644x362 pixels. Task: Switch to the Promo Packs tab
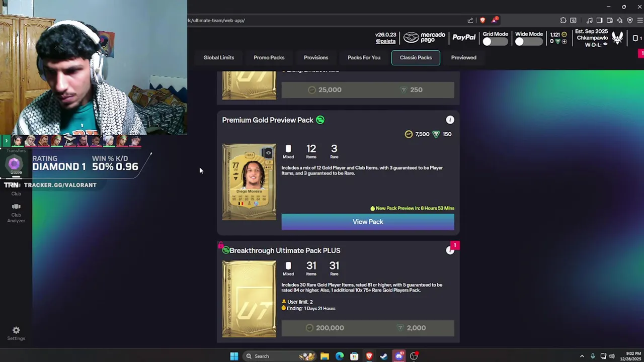point(269,57)
